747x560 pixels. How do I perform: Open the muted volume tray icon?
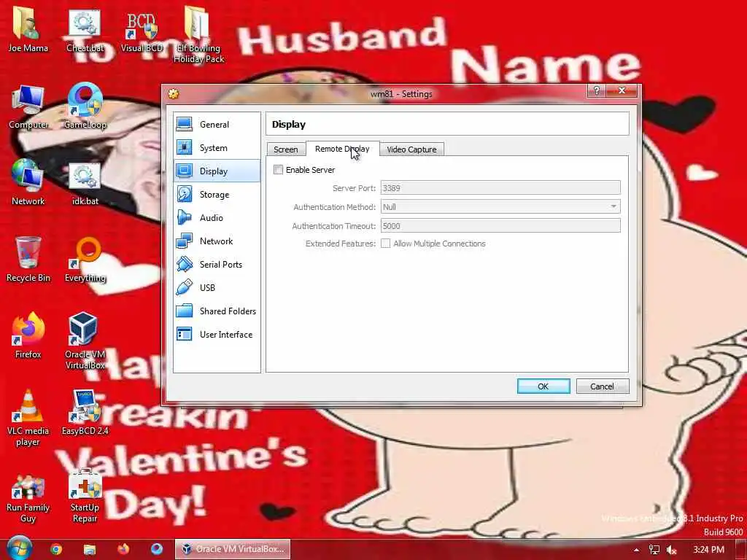point(672,550)
